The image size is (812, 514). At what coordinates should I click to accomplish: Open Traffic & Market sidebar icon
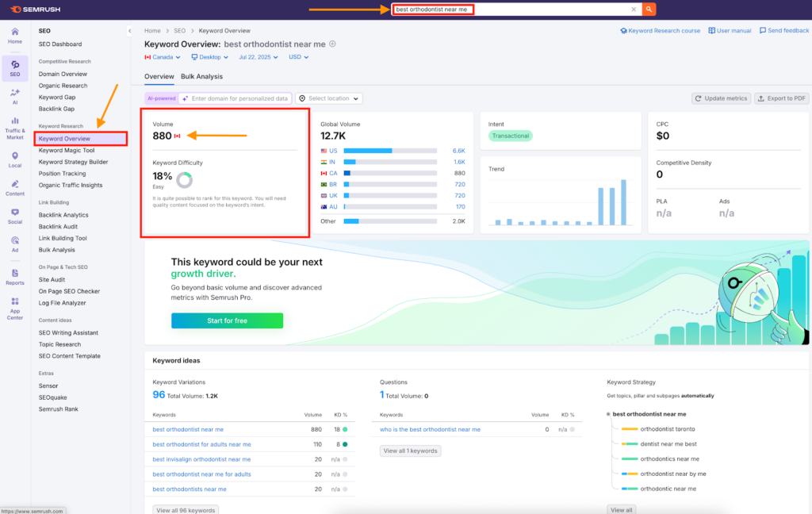(15, 128)
